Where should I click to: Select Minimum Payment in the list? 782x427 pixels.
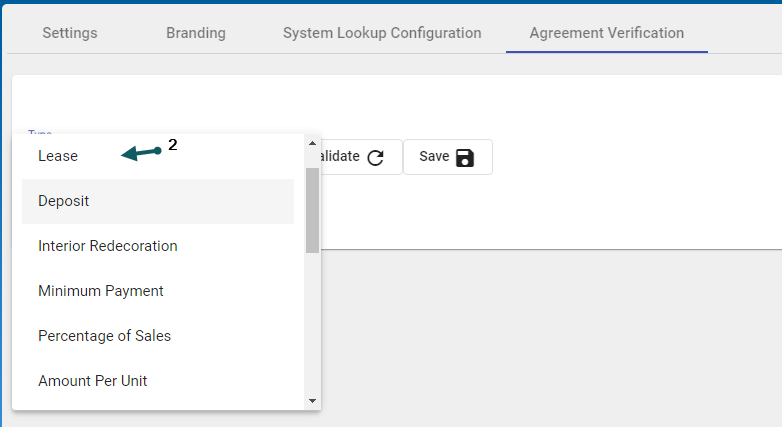(x=101, y=291)
